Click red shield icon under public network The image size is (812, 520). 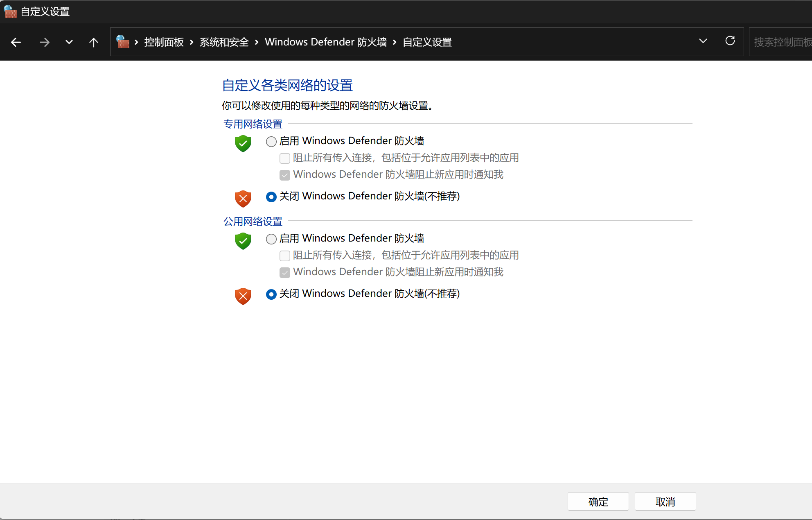243,296
